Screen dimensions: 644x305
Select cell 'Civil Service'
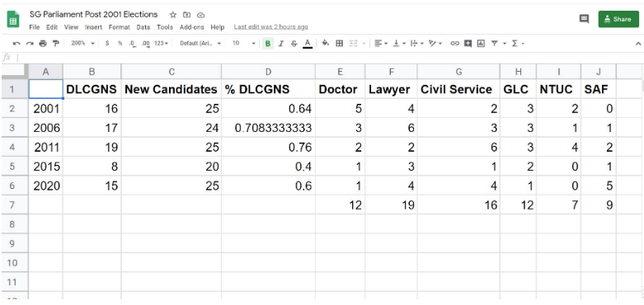point(458,89)
